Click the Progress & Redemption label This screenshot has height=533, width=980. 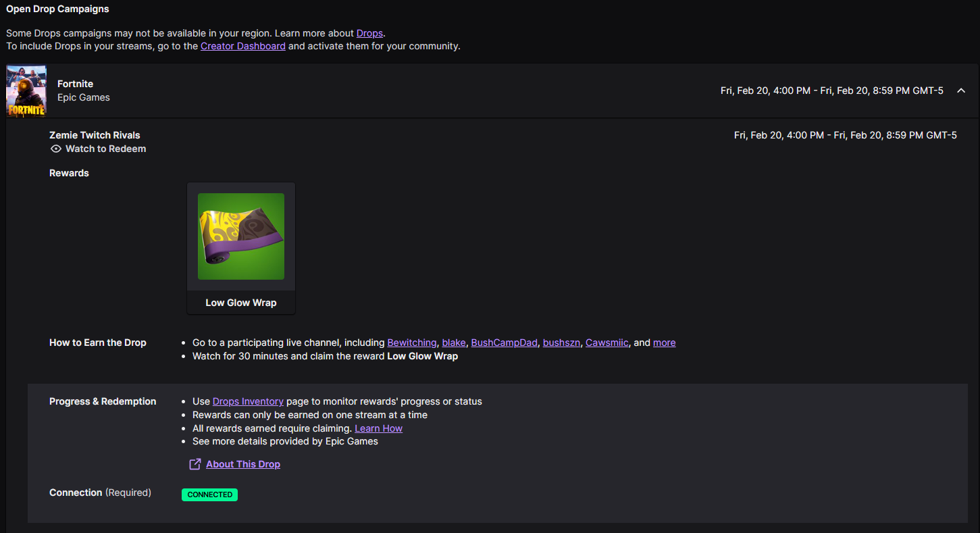[x=103, y=401]
